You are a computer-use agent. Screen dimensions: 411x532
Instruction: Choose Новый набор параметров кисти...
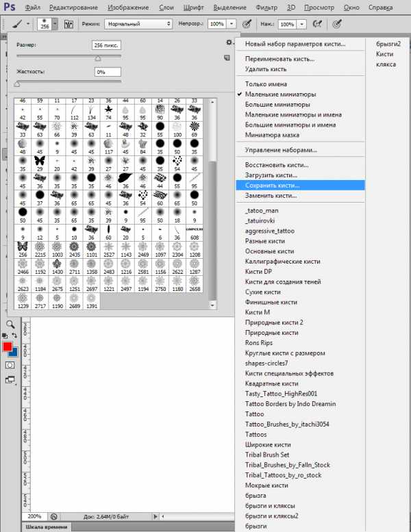click(x=300, y=44)
